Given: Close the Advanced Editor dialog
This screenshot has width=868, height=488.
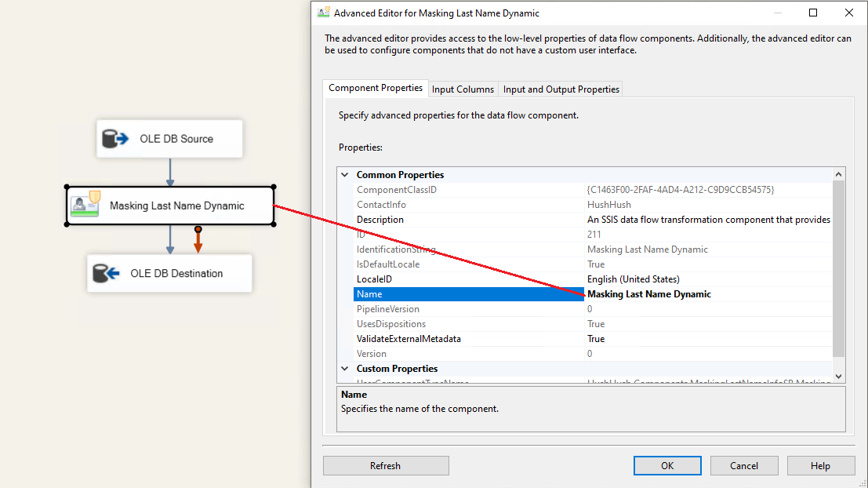Looking at the screenshot, I should pos(849,13).
